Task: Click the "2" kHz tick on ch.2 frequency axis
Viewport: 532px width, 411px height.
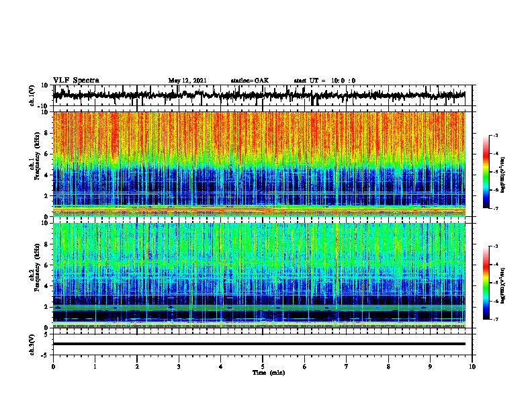Action: [46, 307]
